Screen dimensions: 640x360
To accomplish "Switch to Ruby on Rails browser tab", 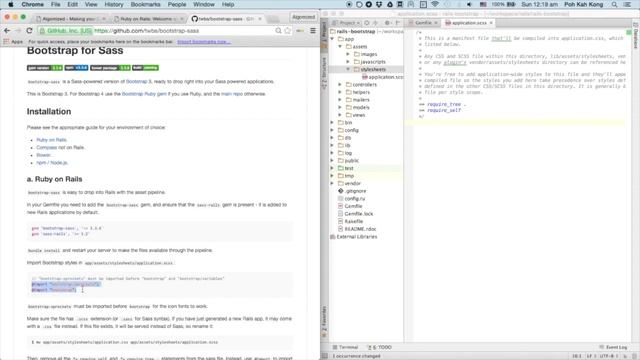I will tap(149, 19).
